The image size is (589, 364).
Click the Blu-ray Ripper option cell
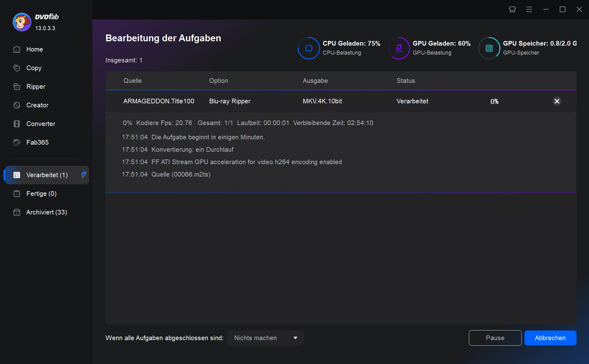(x=230, y=101)
